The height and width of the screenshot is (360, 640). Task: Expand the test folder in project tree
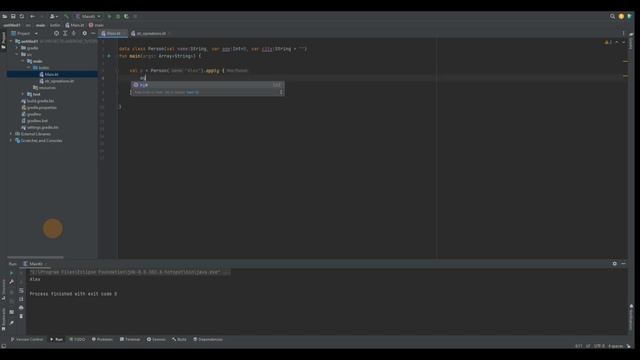tap(23, 94)
